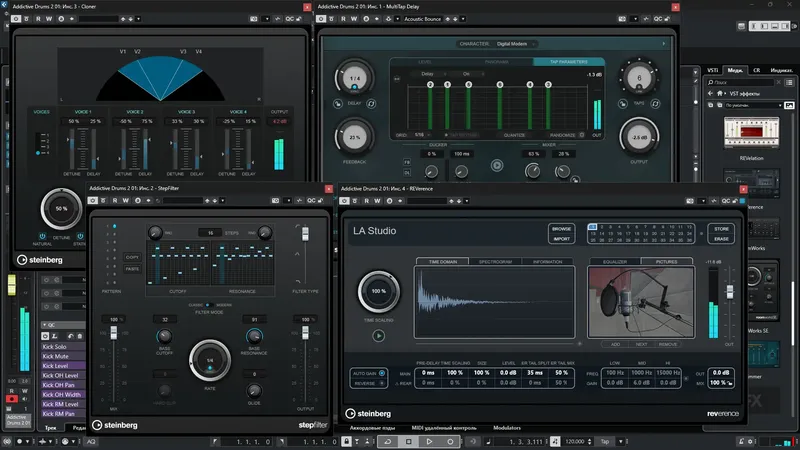Screen dimensions: 800x450
Task: Click the Copy pattern button in StepFilter
Action: pos(132,257)
